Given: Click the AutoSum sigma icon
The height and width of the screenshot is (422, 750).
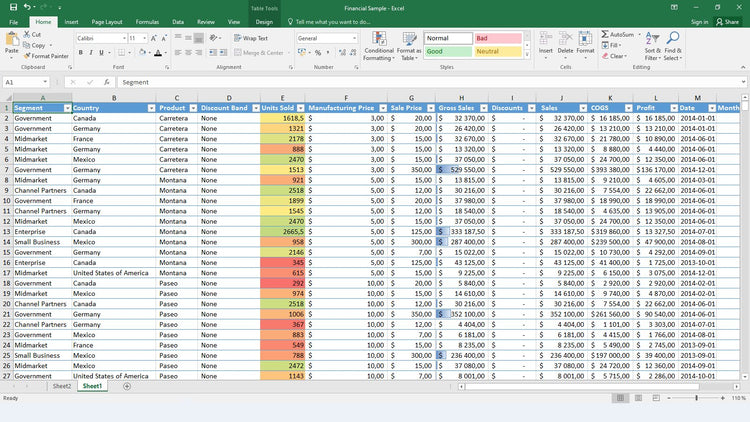Looking at the screenshot, I should [x=605, y=34].
